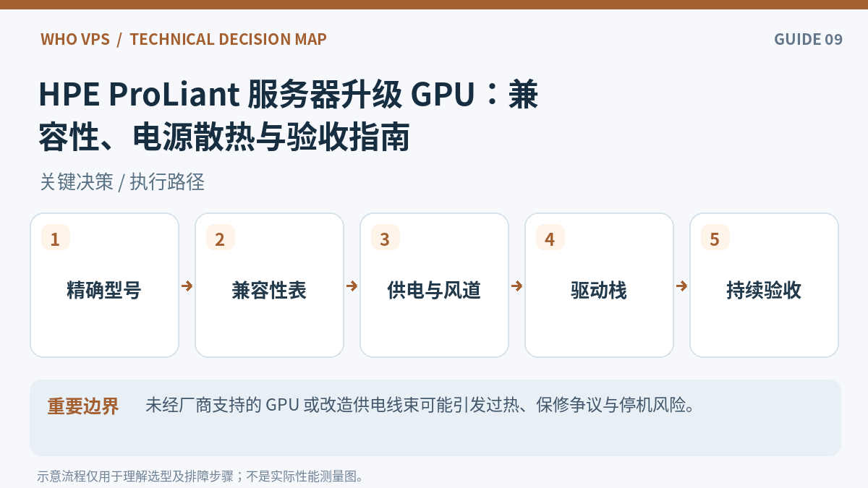Click the number badge 3
Screen dimensions: 868x488
click(386, 238)
